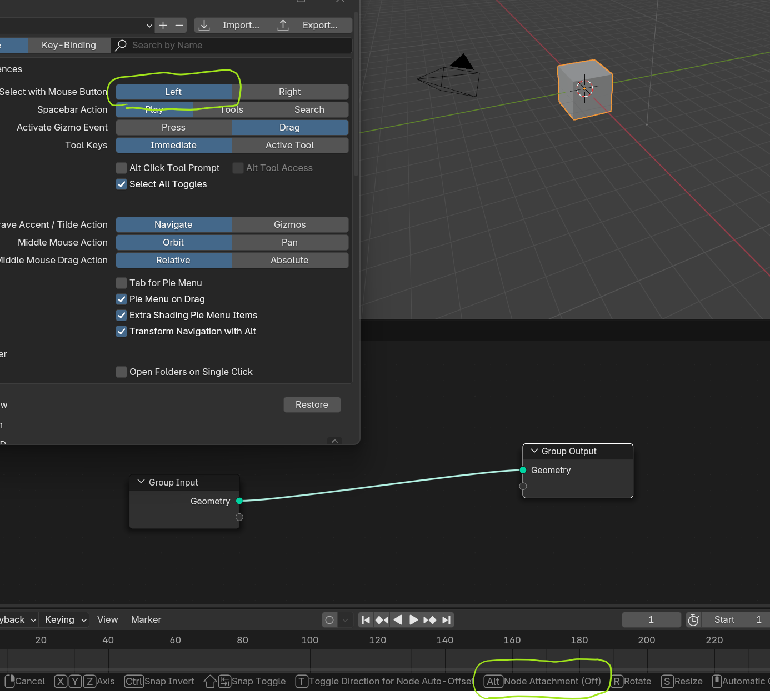The width and height of the screenshot is (770, 700).
Task: Set Tool Keys to Active Tool
Action: 290,145
